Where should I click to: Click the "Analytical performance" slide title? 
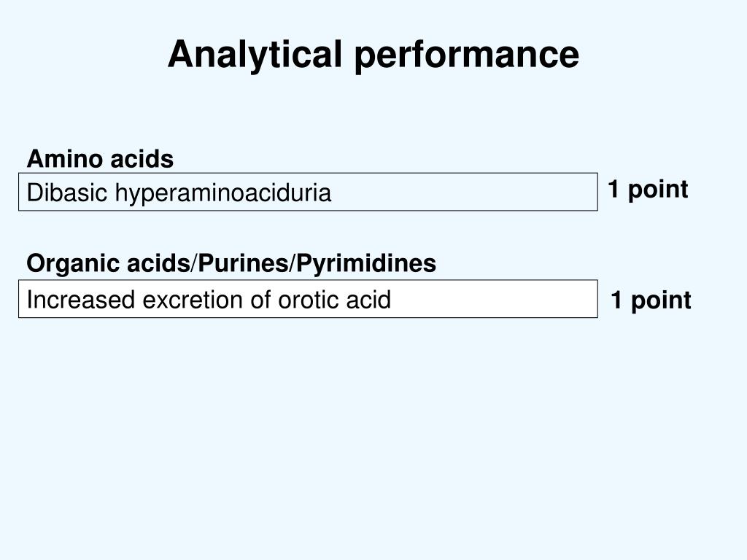tap(373, 55)
